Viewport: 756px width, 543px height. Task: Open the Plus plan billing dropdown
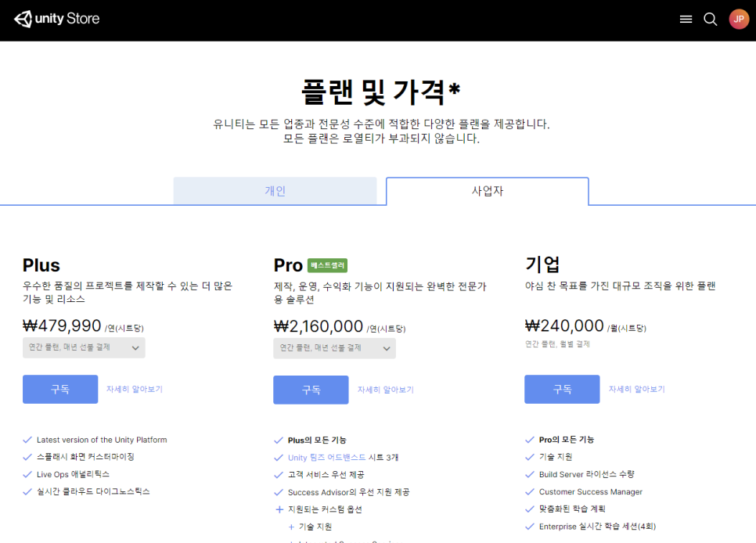[84, 347]
